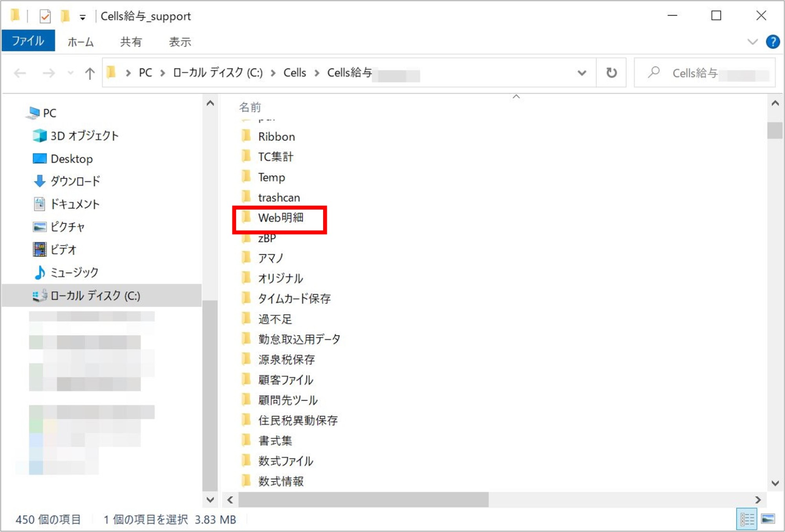Expand the ribbon with the chevron
The width and height of the screenshot is (785, 532).
point(752,42)
